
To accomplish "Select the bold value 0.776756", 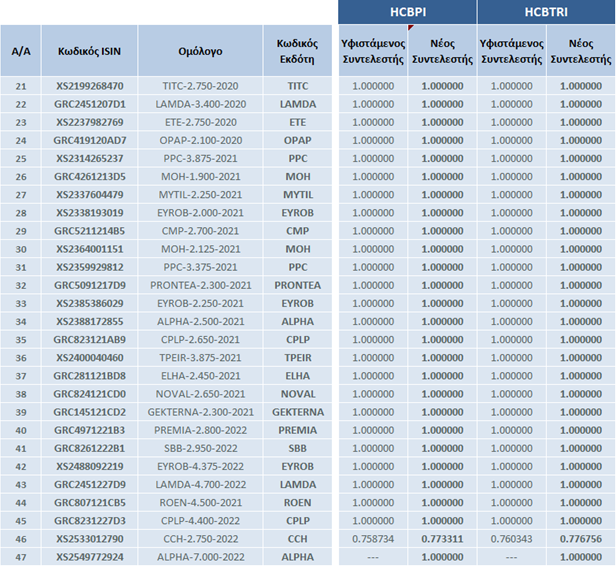I will [580, 537].
